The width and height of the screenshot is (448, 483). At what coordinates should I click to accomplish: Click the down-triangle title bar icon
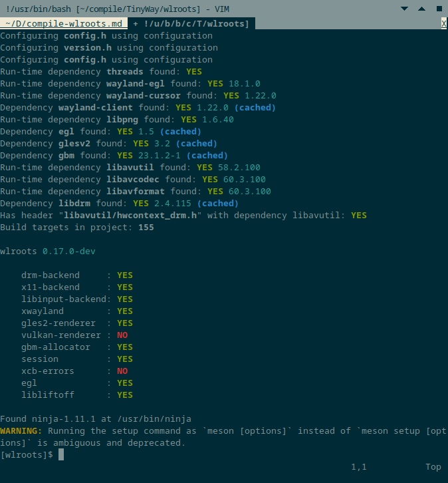pos(404,9)
